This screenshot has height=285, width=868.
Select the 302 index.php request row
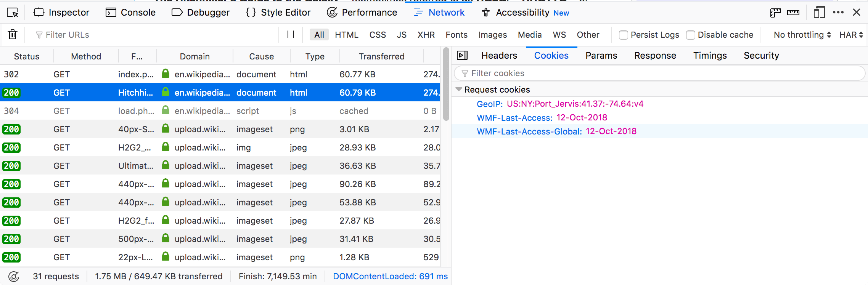191,74
